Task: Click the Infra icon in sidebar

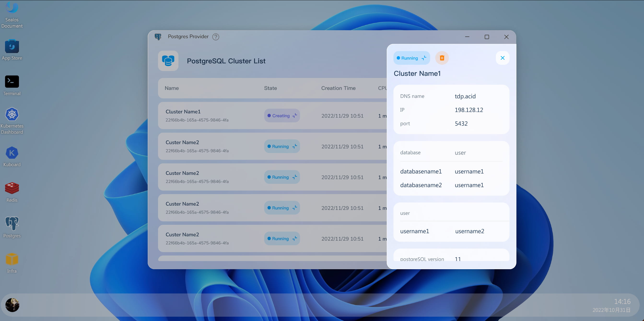Action: pyautogui.click(x=12, y=263)
